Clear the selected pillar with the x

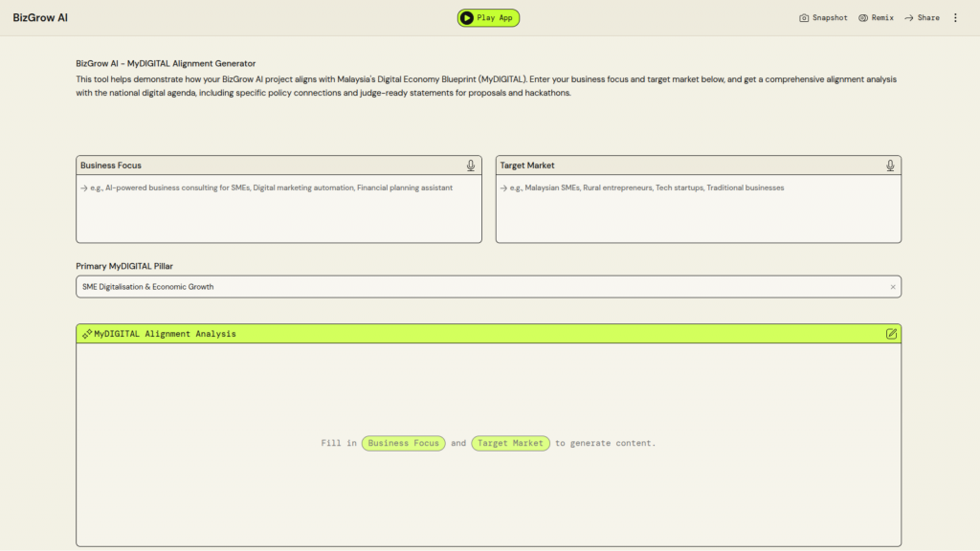point(893,287)
